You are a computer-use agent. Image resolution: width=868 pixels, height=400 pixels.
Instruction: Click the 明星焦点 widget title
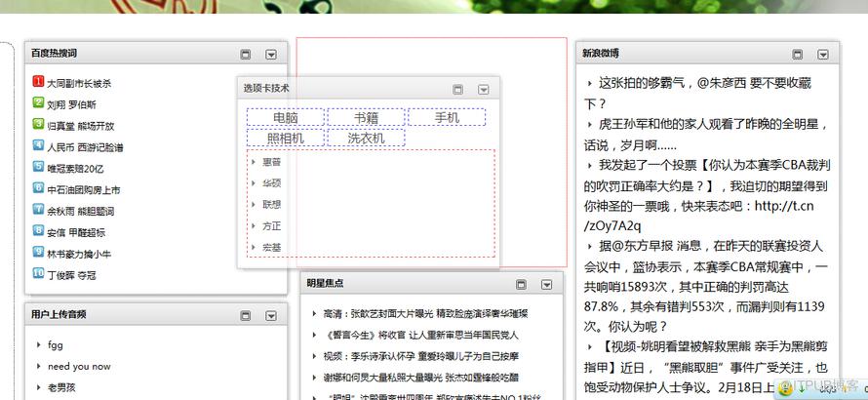(325, 283)
